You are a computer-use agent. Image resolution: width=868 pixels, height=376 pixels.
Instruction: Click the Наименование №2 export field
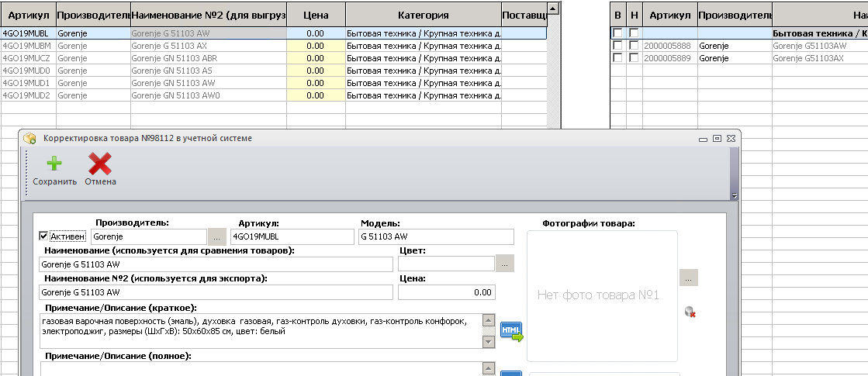(216, 292)
